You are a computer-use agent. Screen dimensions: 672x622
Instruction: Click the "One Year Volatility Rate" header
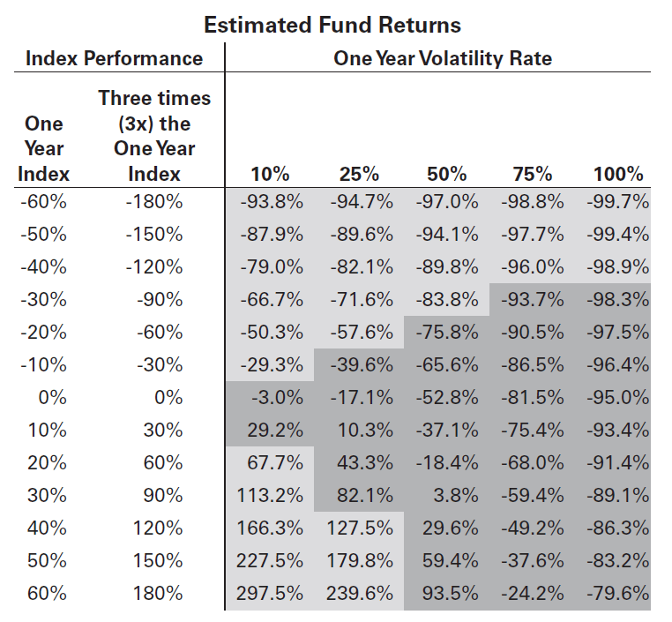[x=442, y=59]
